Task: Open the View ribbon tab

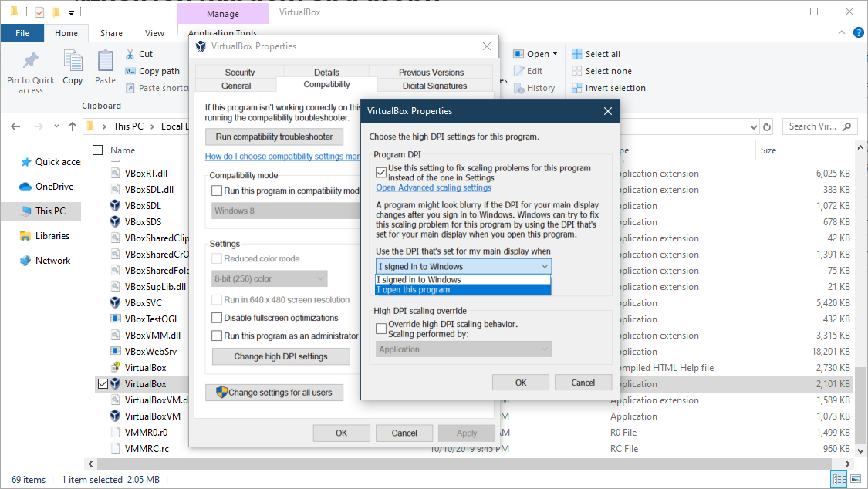Action: pyautogui.click(x=154, y=33)
